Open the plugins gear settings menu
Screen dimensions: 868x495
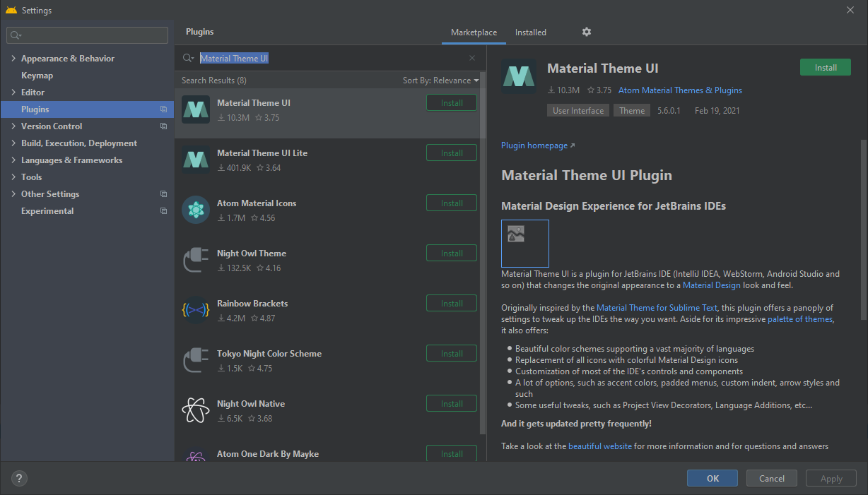click(587, 32)
